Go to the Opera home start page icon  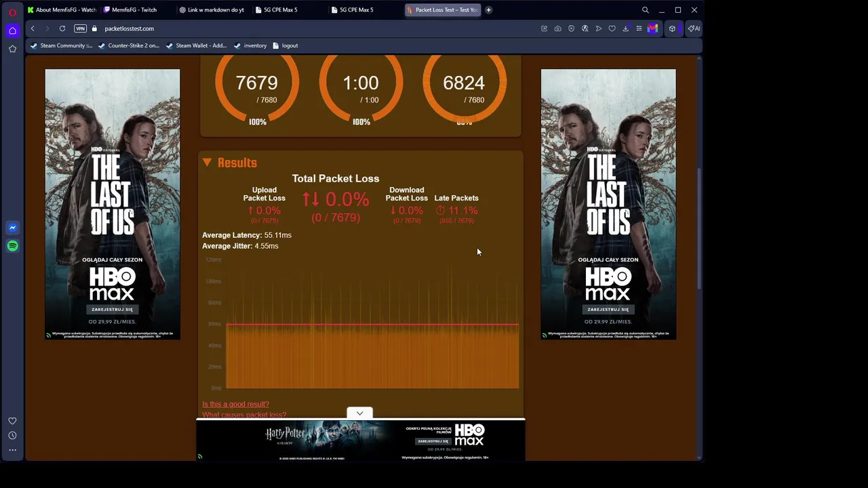point(12,30)
